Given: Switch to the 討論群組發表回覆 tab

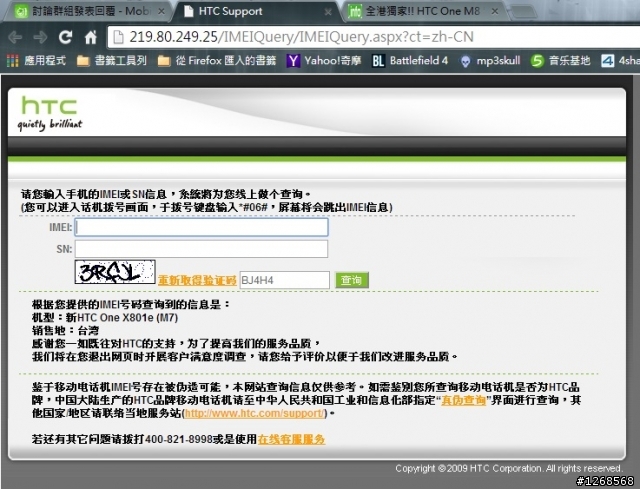Looking at the screenshot, I should tap(88, 11).
